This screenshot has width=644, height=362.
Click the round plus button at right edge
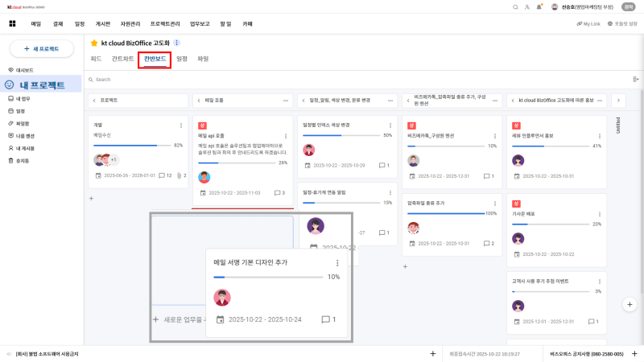tap(630, 305)
